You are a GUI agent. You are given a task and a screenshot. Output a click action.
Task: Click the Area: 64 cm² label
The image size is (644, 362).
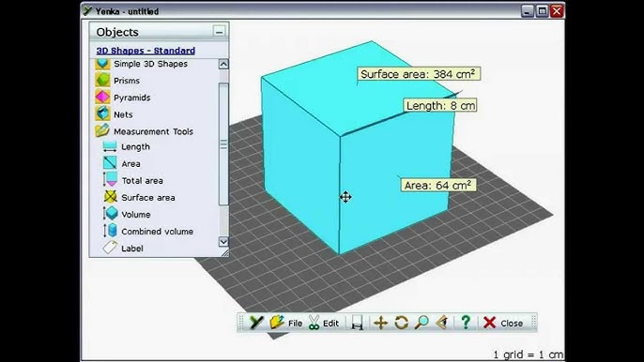click(438, 185)
